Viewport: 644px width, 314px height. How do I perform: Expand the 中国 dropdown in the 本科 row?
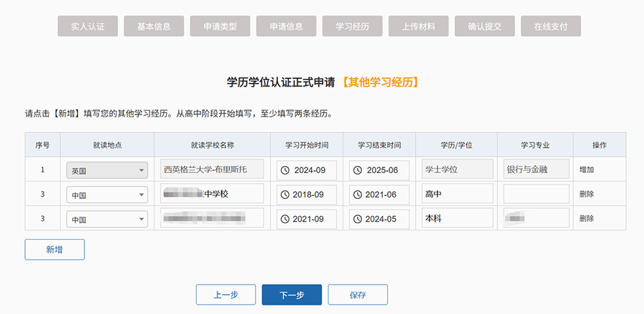point(107,219)
